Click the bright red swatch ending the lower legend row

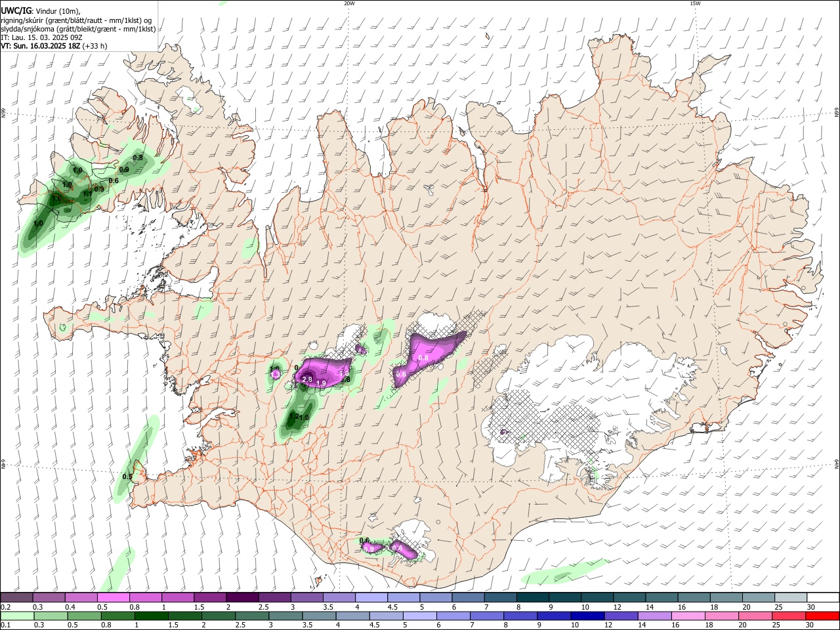coord(823,616)
